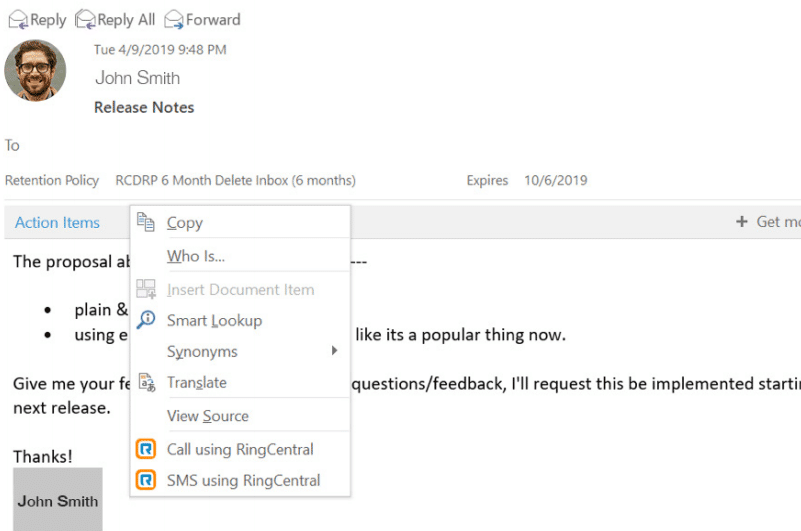Click RCDRP 6 Month Delete Inbox text
801x531 pixels.
pos(235,180)
